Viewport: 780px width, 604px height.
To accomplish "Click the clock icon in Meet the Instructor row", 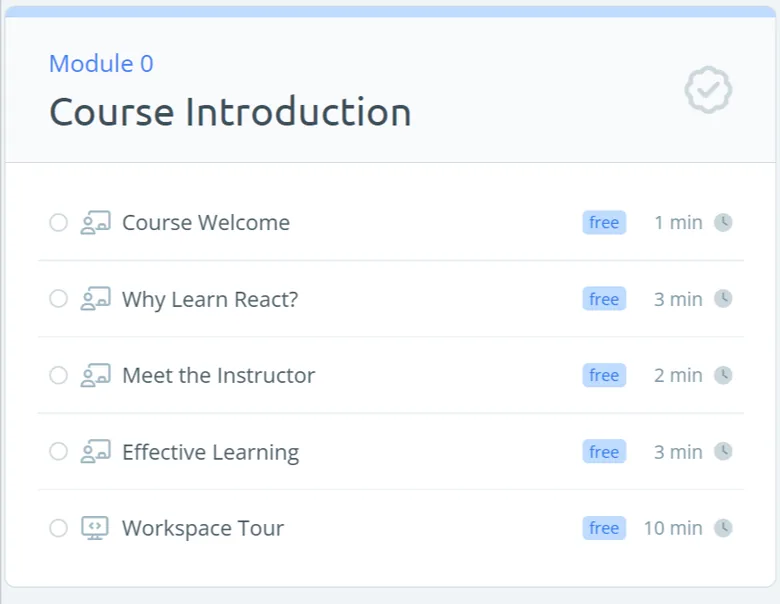I will (723, 375).
